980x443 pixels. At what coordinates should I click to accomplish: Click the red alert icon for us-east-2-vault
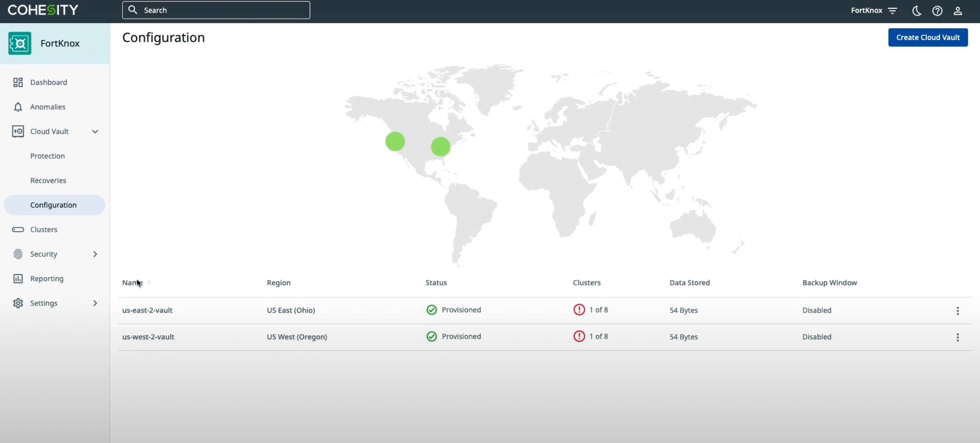(579, 309)
